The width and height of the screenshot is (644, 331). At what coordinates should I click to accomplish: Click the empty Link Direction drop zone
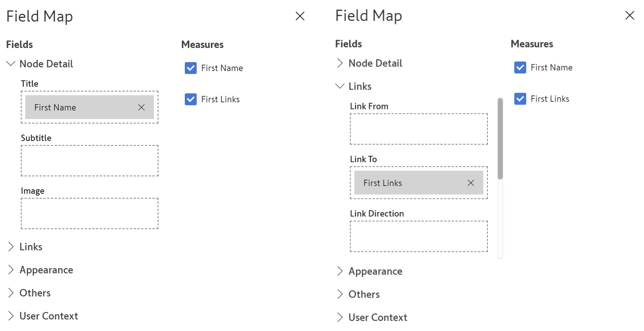coord(419,237)
